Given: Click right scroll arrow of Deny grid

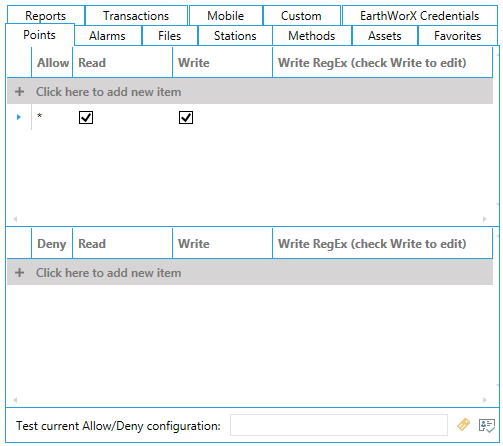Looking at the screenshot, I should click(x=485, y=400).
